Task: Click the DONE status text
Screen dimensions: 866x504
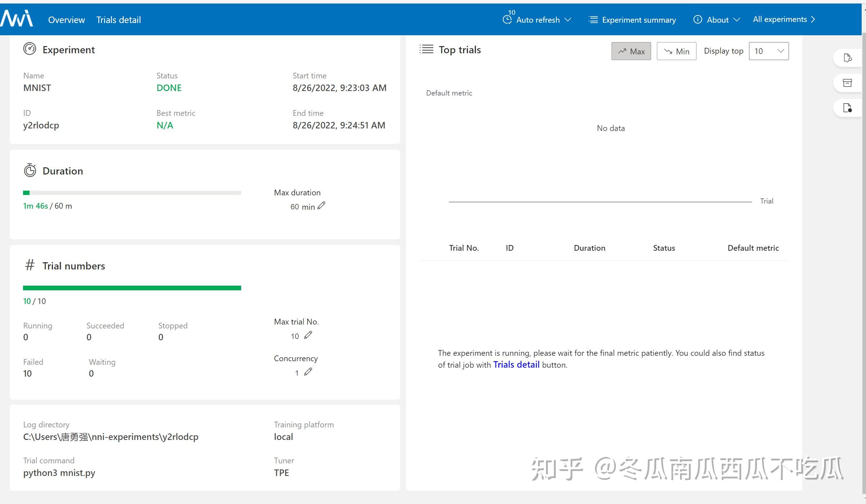Action: pos(169,88)
